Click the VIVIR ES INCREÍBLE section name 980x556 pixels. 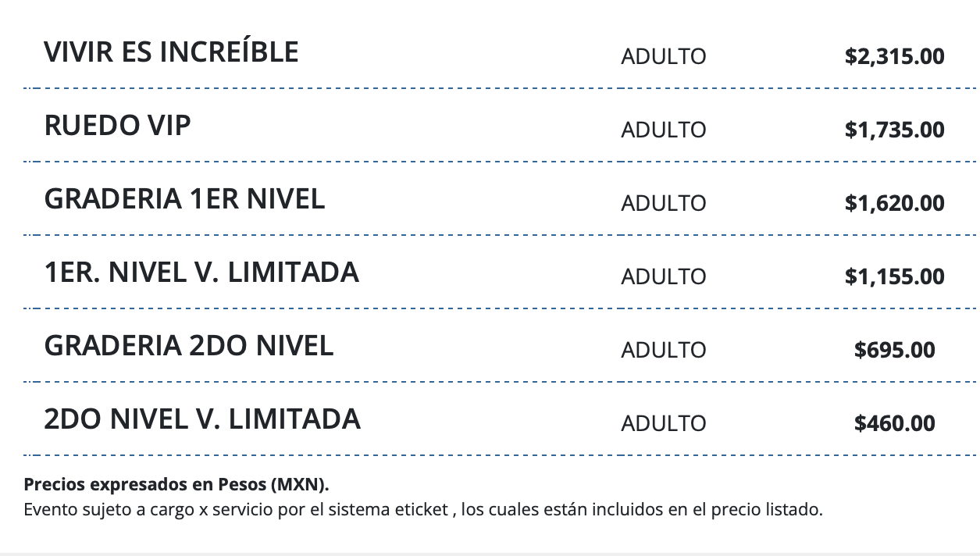pos(171,52)
